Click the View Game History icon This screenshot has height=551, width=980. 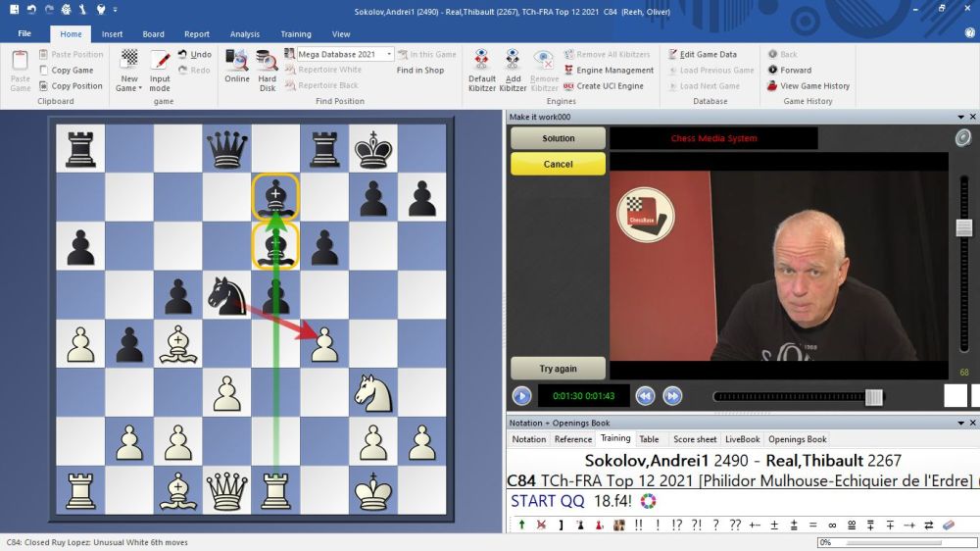point(772,86)
